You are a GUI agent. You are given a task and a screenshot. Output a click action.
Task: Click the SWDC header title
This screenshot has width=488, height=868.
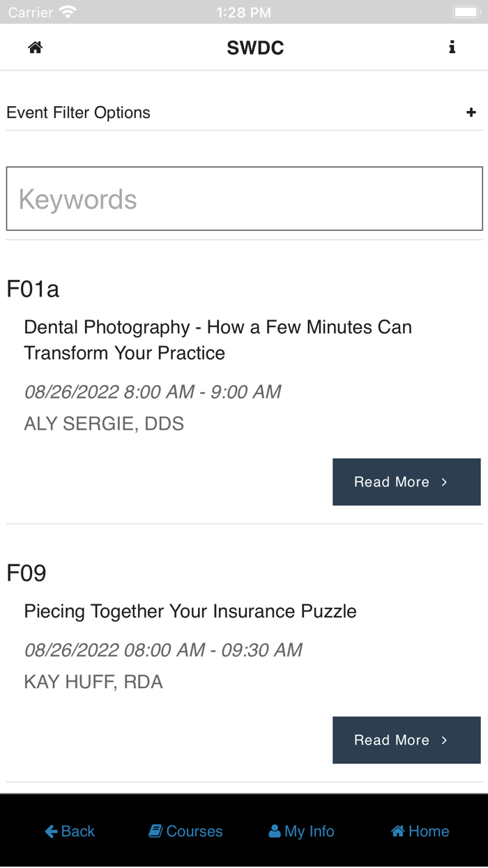(255, 47)
